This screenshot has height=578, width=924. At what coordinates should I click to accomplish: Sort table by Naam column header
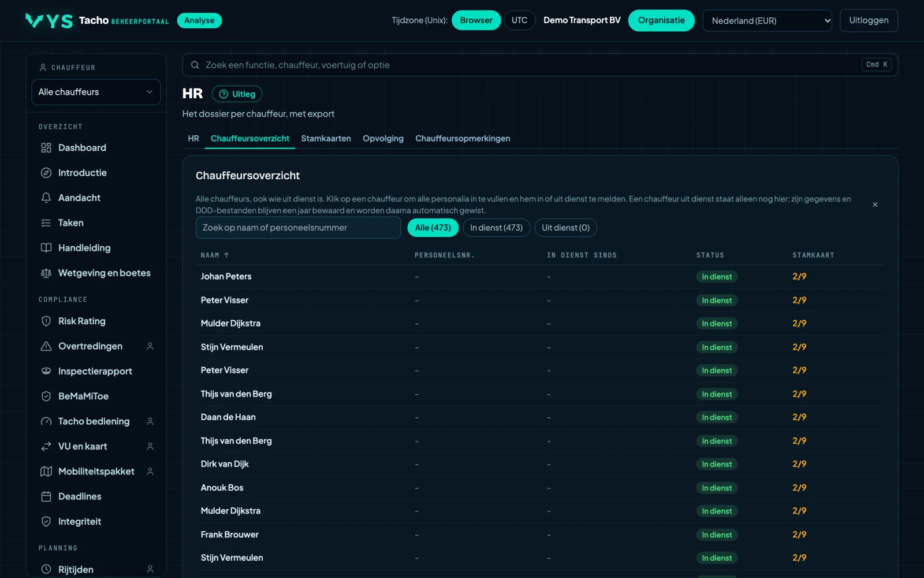pos(215,255)
